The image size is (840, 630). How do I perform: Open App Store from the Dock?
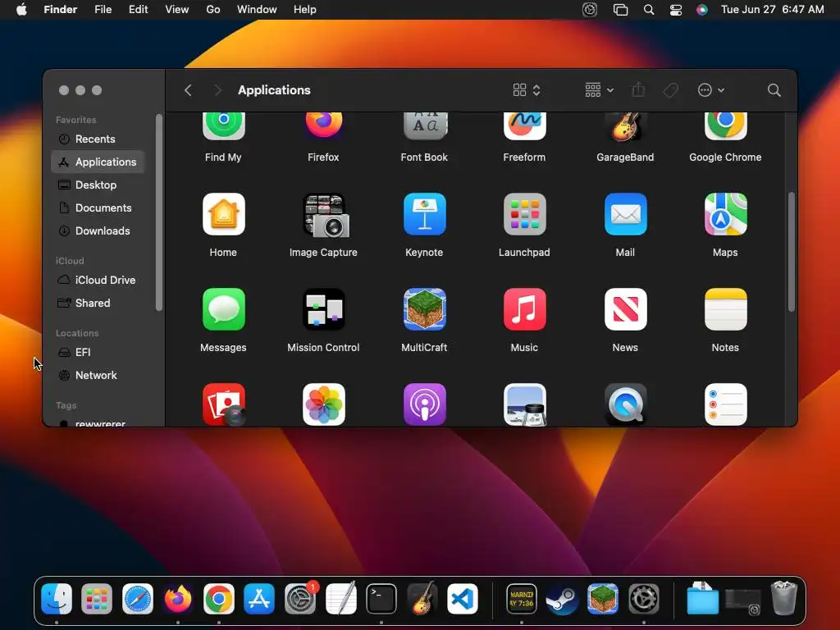tap(259, 599)
